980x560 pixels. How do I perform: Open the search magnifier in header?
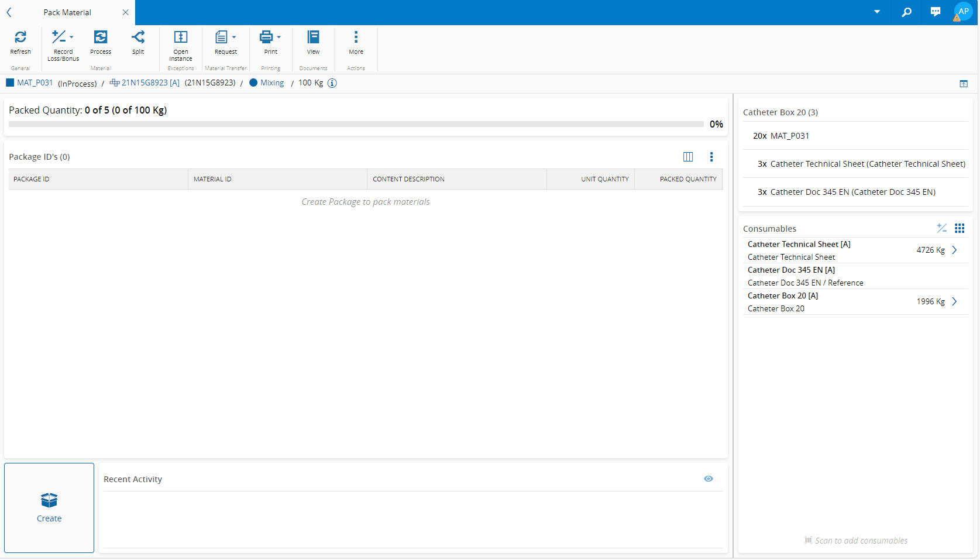[x=906, y=12]
